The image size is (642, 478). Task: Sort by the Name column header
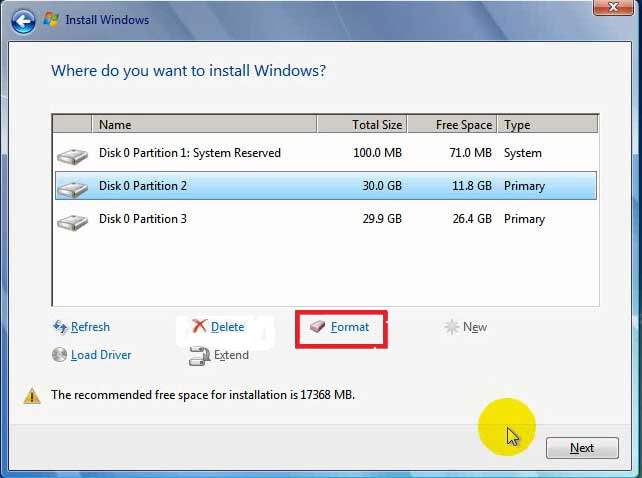[204, 125]
